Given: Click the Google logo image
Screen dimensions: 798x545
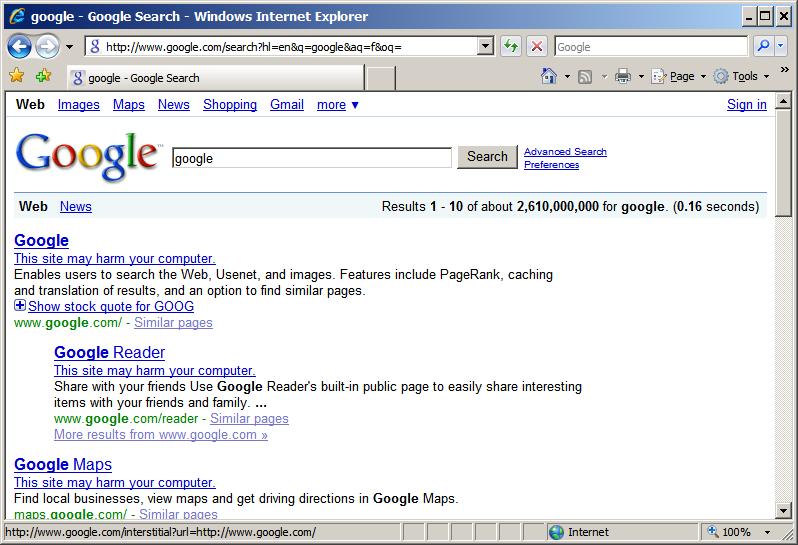Looking at the screenshot, I should click(x=88, y=156).
